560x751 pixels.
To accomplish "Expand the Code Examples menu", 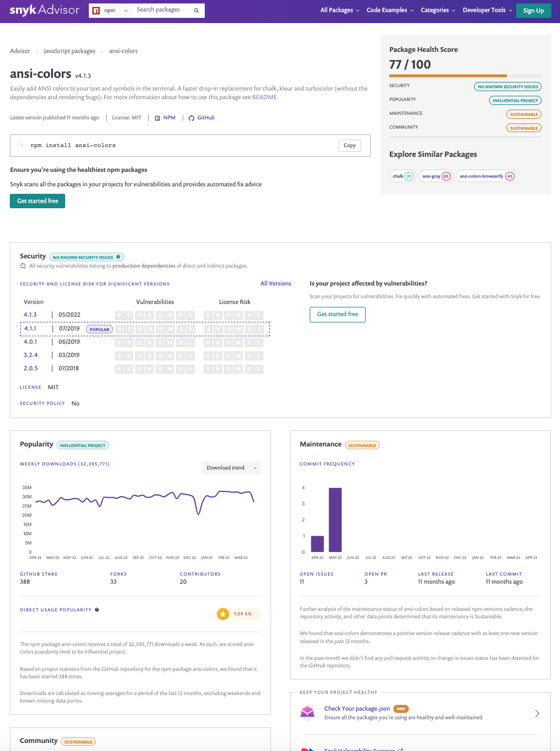I will click(x=390, y=10).
